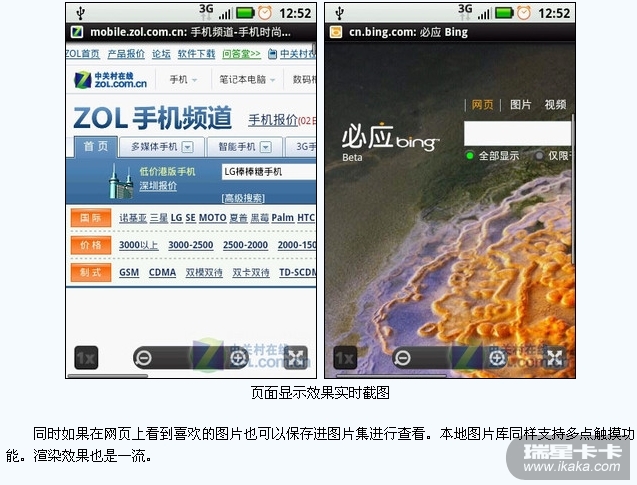Tap battery icon in right phone status bar
The image size is (637, 485).
[x=505, y=13]
